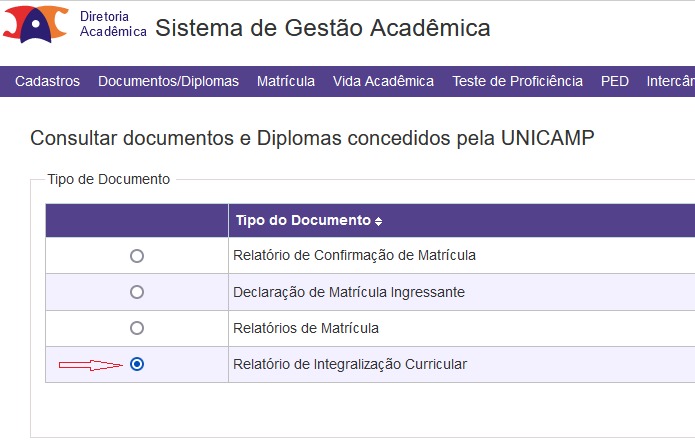Screen dimensions: 695x445
Task: Open the Vida Acadêmica menu
Action: tap(383, 81)
